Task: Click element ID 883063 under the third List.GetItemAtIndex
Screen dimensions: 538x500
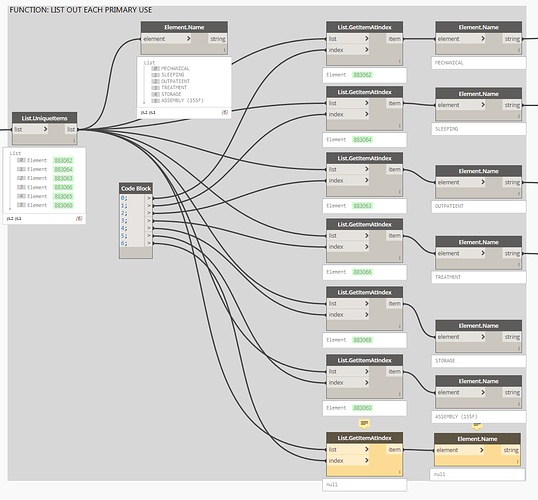Action: click(x=362, y=206)
